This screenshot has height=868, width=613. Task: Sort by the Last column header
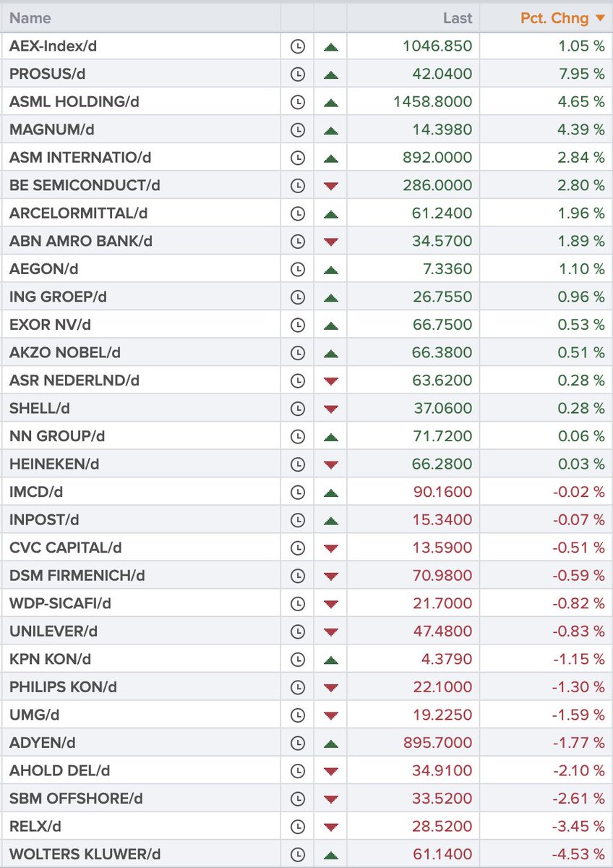[x=458, y=18]
